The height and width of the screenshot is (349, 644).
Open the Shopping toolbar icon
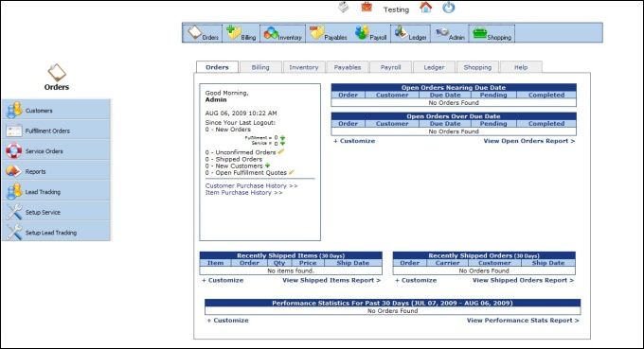coord(492,33)
